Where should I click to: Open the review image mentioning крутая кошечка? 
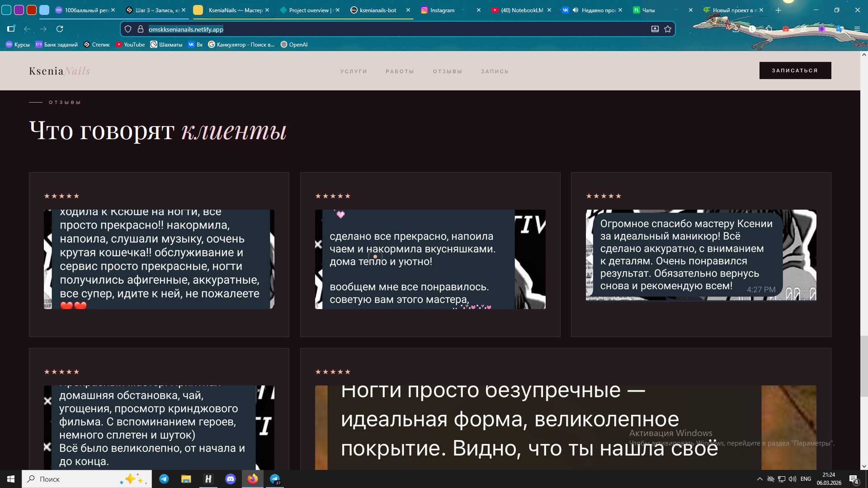(x=159, y=259)
